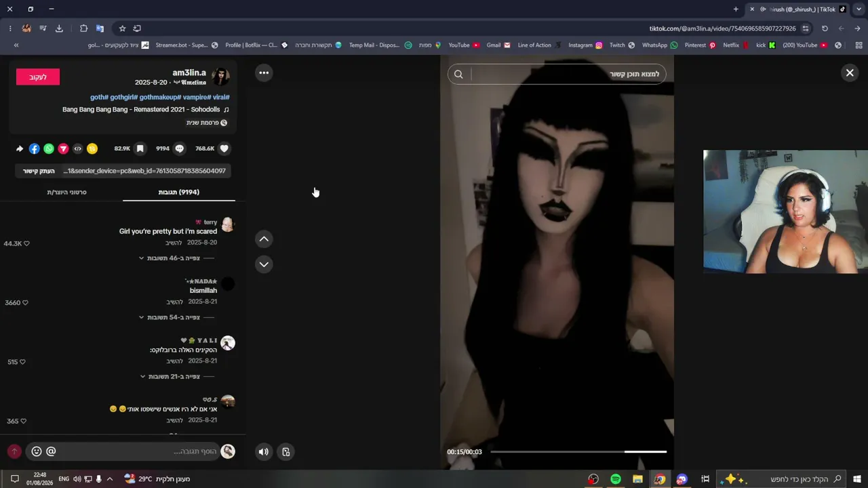Reply to the bismillah comment
Screen dimensions: 868x488
coord(175,302)
